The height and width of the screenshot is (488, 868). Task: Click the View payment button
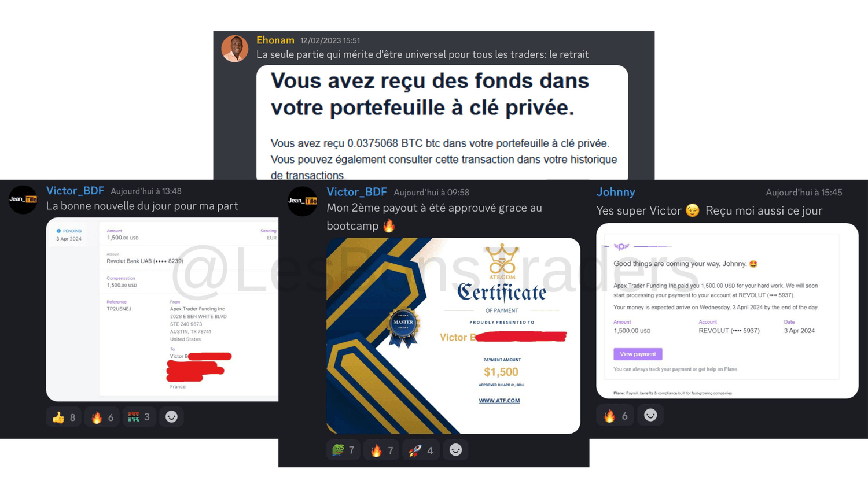tap(638, 354)
